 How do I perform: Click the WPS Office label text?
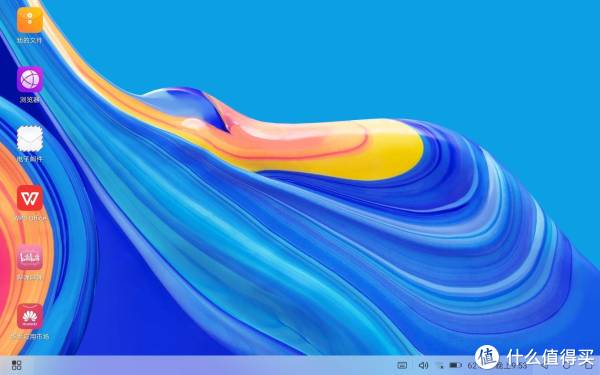(x=31, y=218)
